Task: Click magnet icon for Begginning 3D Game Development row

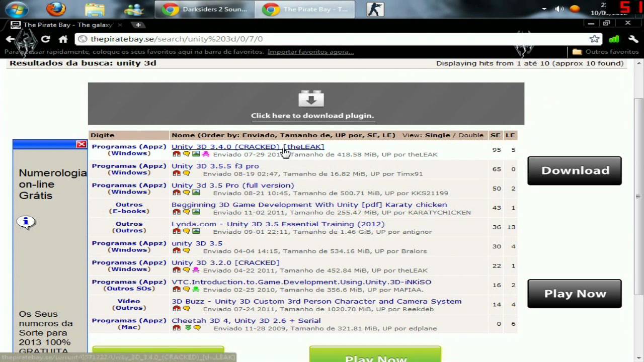Action: click(x=176, y=212)
